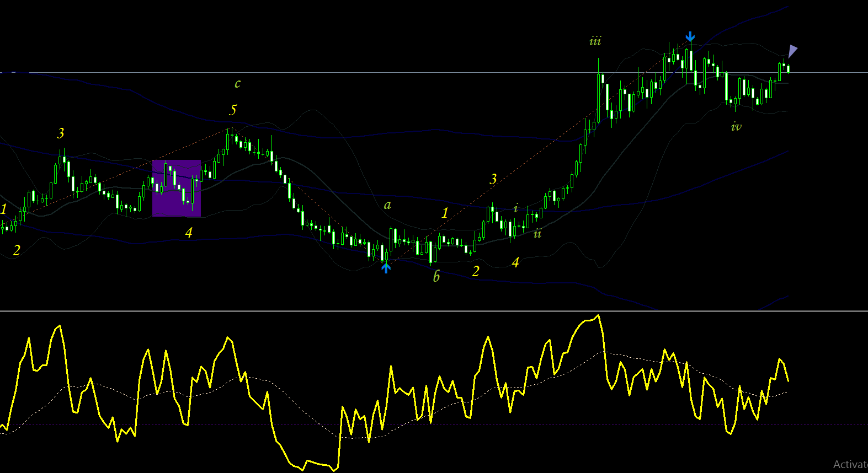The width and height of the screenshot is (868, 473).
Task: Select the purple rectangle on the chart
Action: point(177,188)
